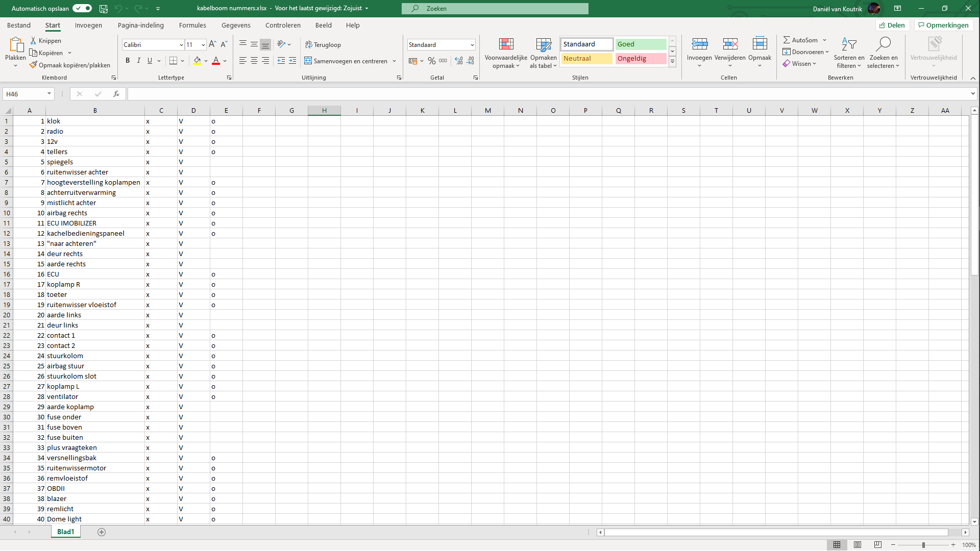980x551 pixels.
Task: Open the fill color dropdown arrow
Action: [x=206, y=61]
